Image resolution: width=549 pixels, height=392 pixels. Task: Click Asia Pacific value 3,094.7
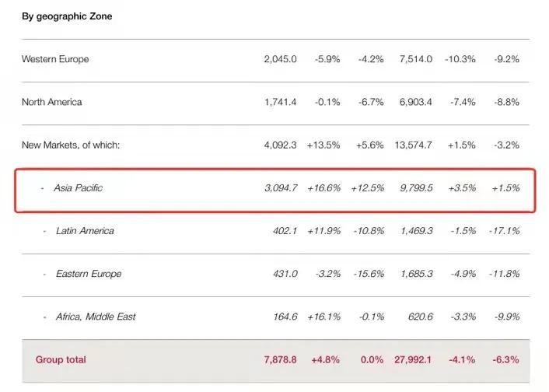click(280, 188)
